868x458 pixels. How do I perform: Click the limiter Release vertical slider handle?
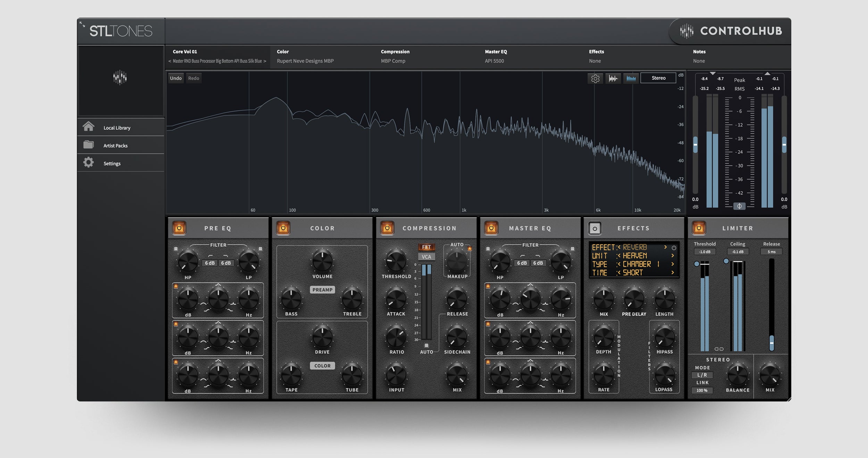pos(771,343)
